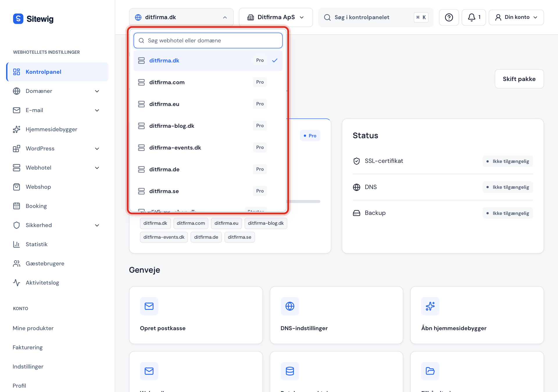
Task: Select ditfirma.se in the domain list
Action: [208, 191]
